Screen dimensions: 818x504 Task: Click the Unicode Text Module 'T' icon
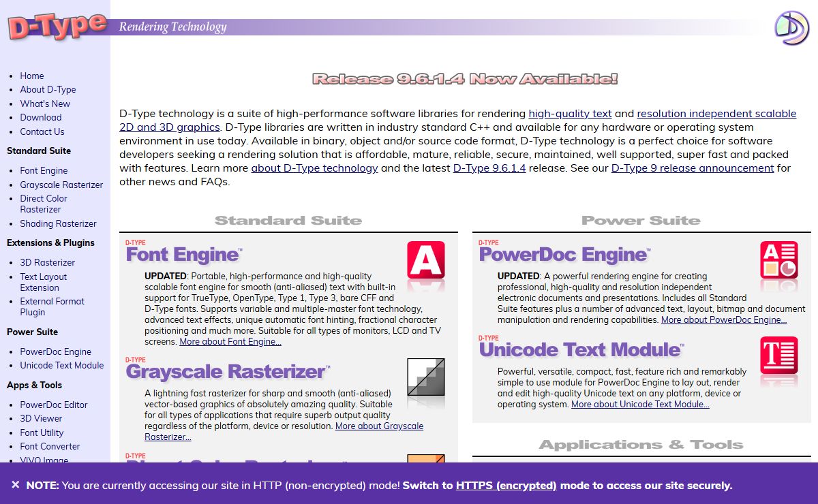click(x=779, y=356)
